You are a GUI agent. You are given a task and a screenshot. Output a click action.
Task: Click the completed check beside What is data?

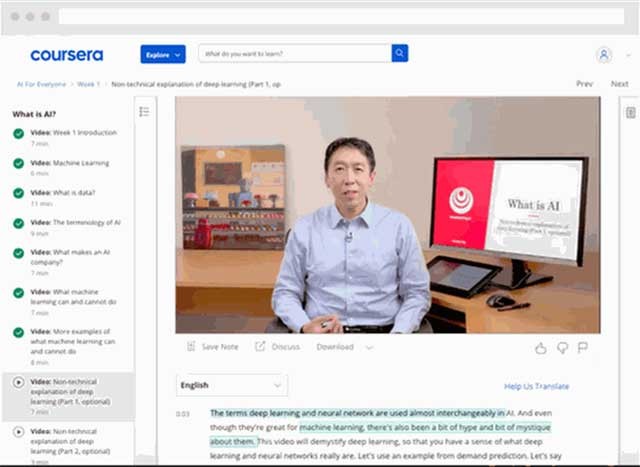[x=18, y=193]
